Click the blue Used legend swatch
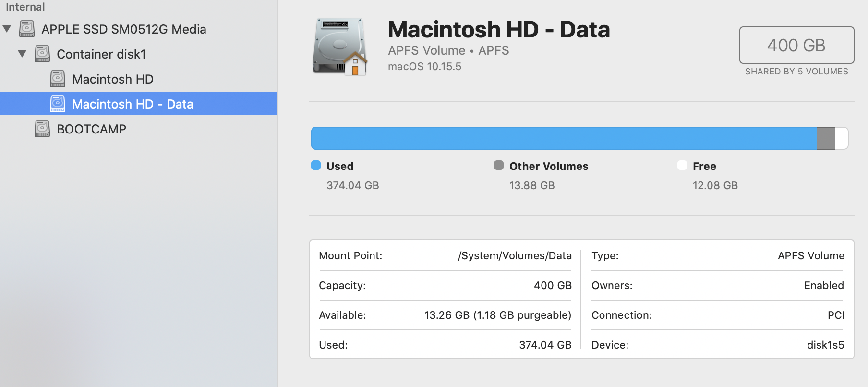Viewport: 868px width, 387px height. click(x=316, y=165)
